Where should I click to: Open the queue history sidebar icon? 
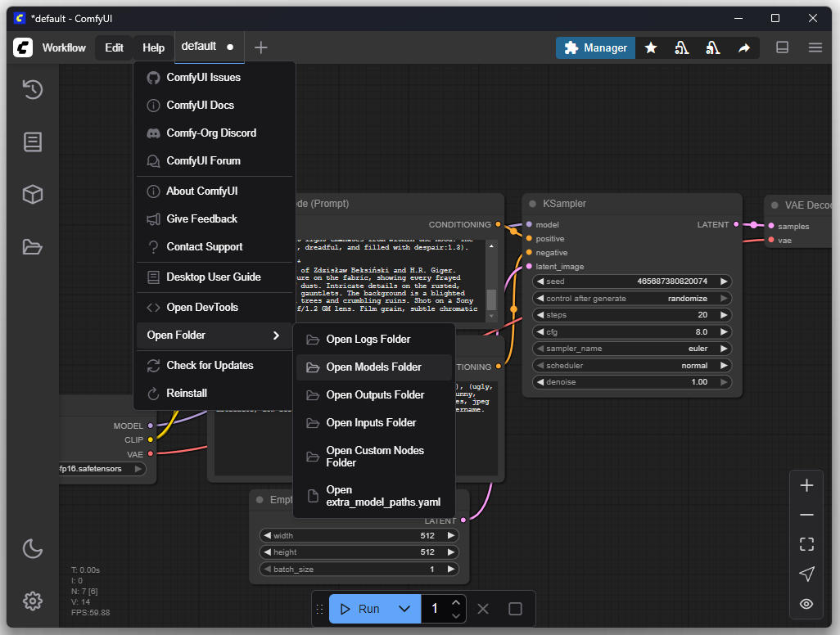click(x=32, y=89)
